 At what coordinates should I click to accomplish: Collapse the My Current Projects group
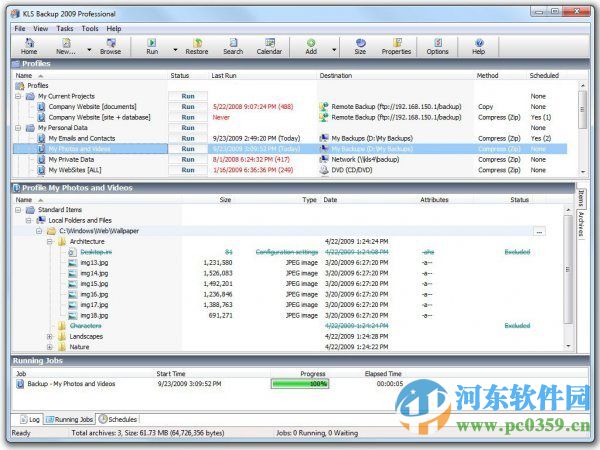(x=18, y=96)
